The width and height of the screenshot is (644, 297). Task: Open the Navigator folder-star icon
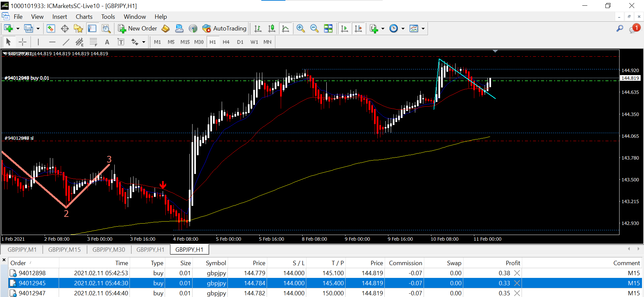tap(78, 28)
